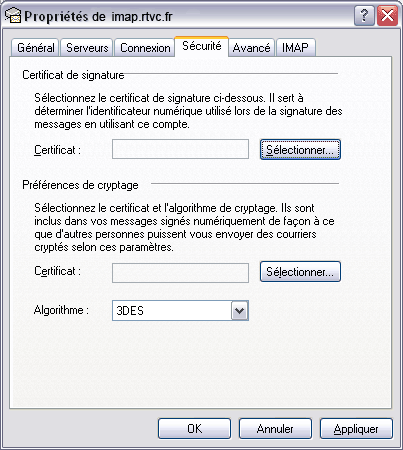Close the properties dialog window
Viewport: 403px width, 450px height.
[x=387, y=15]
